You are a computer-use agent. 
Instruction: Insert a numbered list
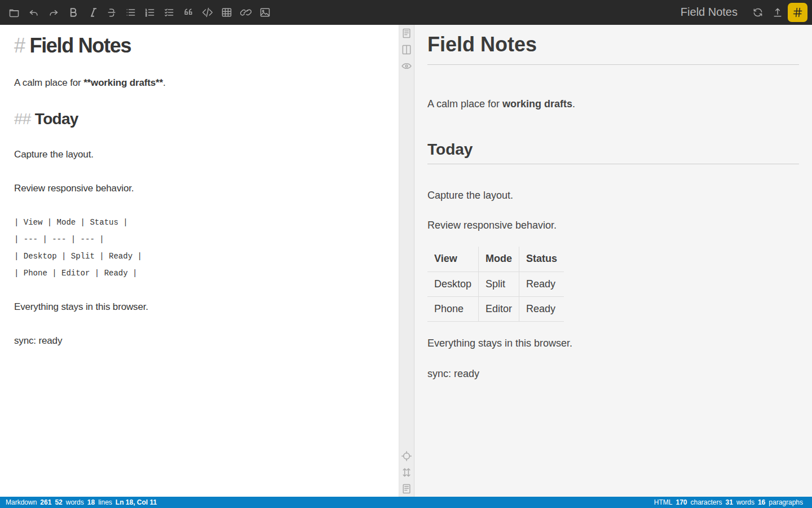(150, 12)
